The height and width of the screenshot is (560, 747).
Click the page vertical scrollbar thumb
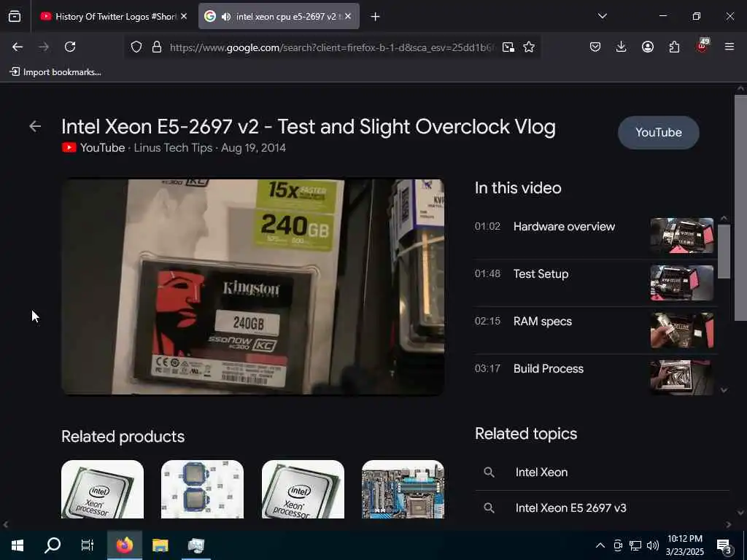pyautogui.click(x=740, y=207)
